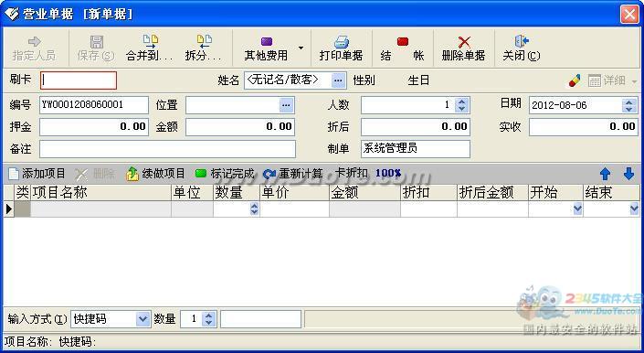This screenshot has height=353, width=644.
Task: Click the 结帐 checkout button
Action: [403, 48]
